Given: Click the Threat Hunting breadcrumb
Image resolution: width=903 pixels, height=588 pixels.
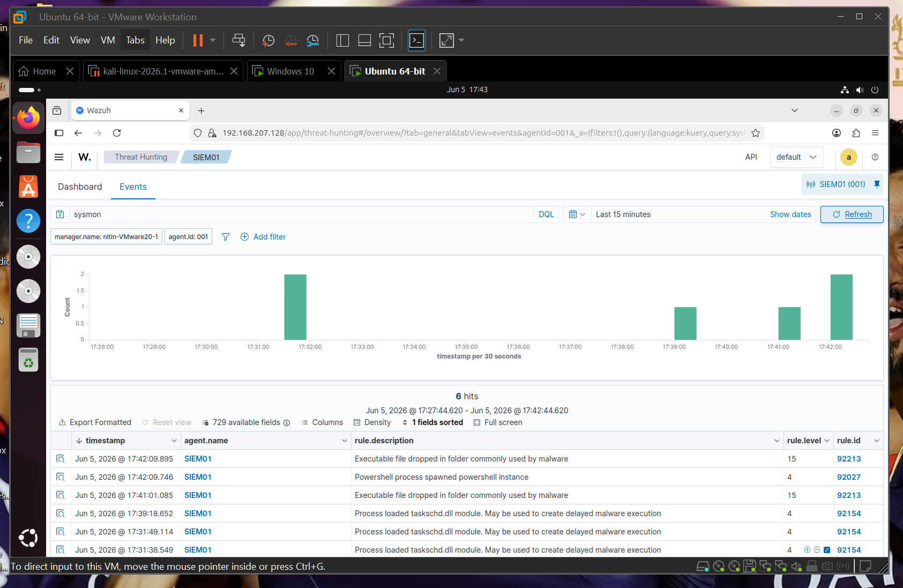Looking at the screenshot, I should (x=141, y=157).
